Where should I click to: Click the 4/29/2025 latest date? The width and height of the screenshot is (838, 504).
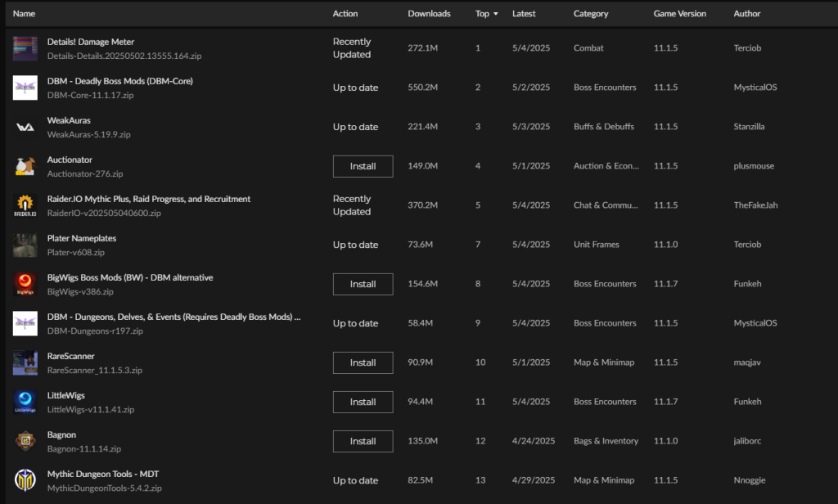tap(534, 480)
